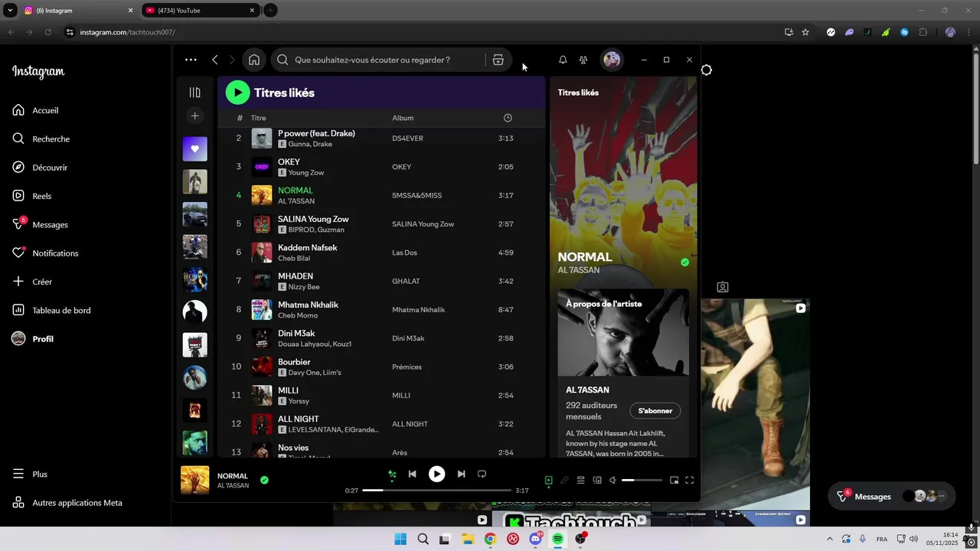The width and height of the screenshot is (980, 551).
Task: Bookmark this page with star icon
Action: (x=805, y=32)
